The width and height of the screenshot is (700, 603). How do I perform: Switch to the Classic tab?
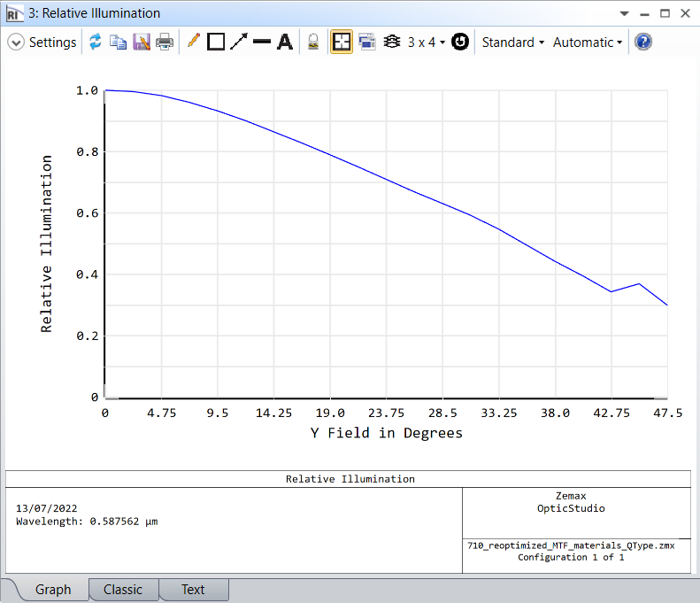pos(123,590)
